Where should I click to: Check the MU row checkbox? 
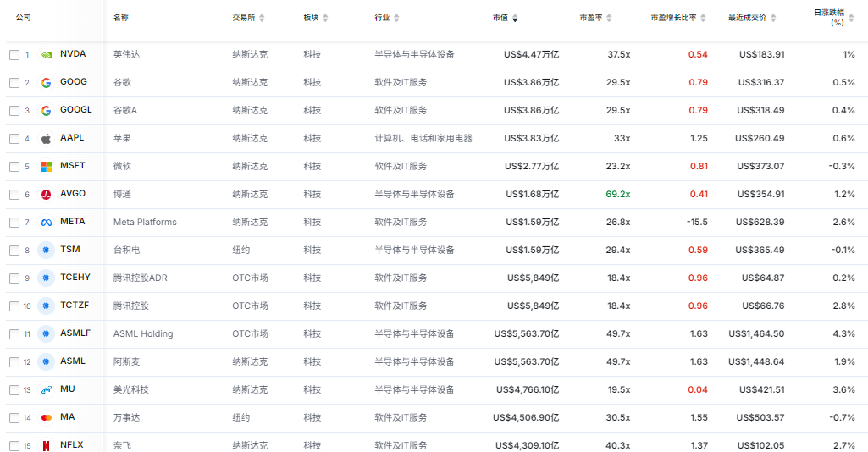14,390
